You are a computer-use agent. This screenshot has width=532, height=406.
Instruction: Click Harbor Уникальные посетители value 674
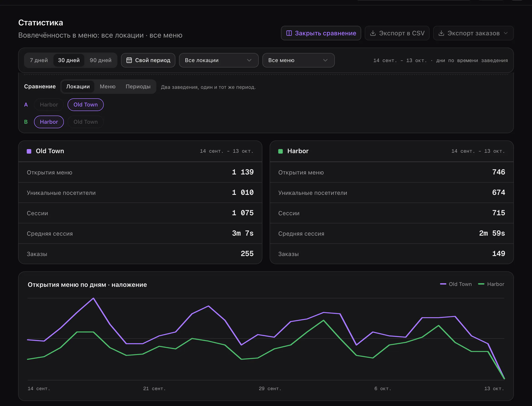(x=498, y=192)
